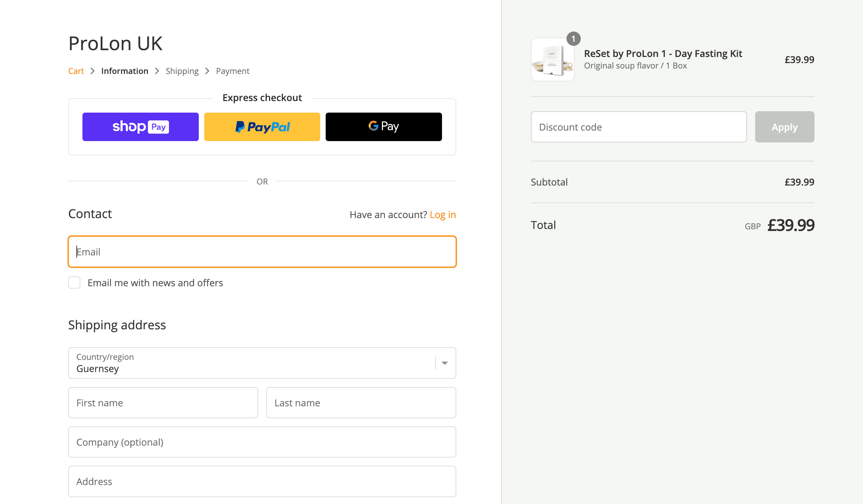
Task: Click into the First name field
Action: point(163,403)
